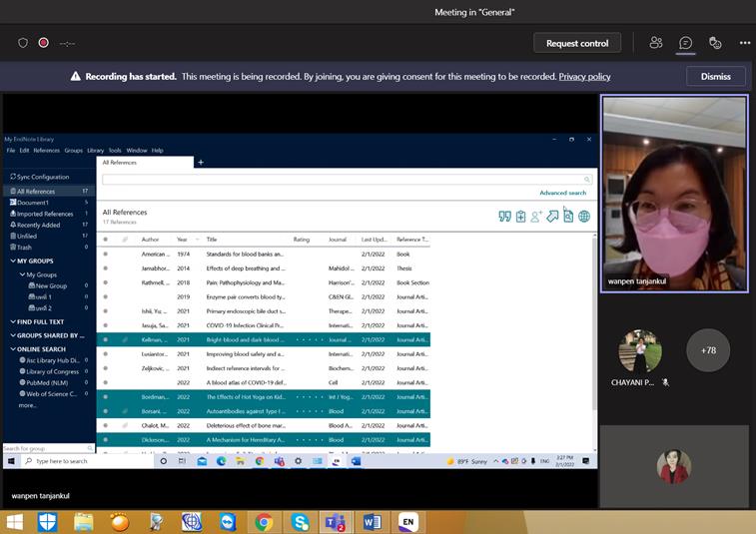Toggle read status dot for Bordman row
This screenshot has height=534, width=756.
[x=106, y=397]
